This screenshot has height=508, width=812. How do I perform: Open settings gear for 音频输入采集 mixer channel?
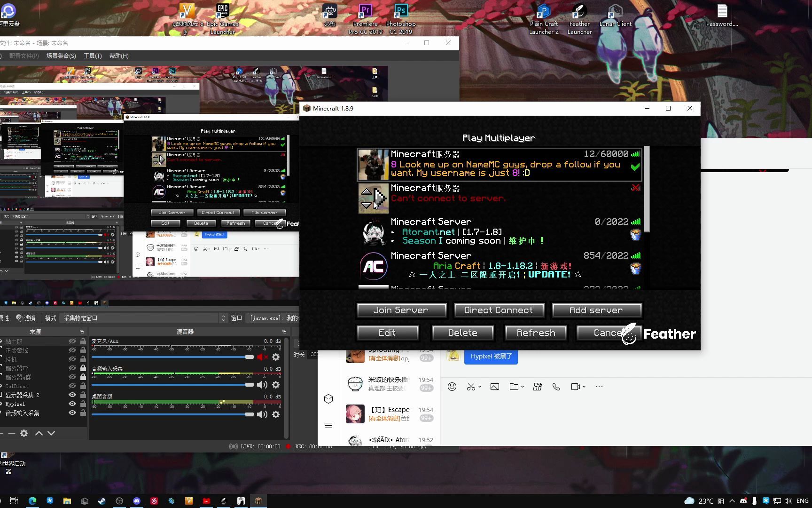[276, 385]
